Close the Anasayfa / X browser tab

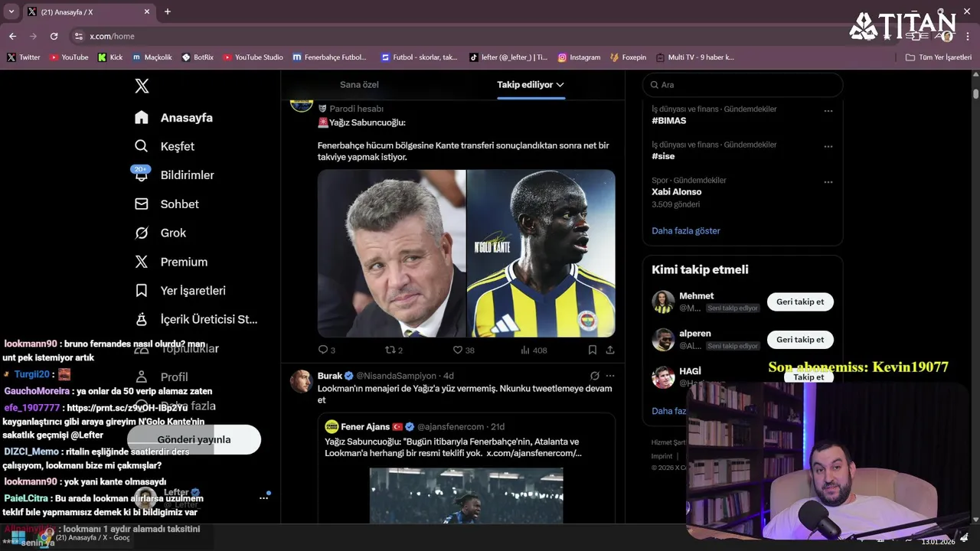pos(147,11)
